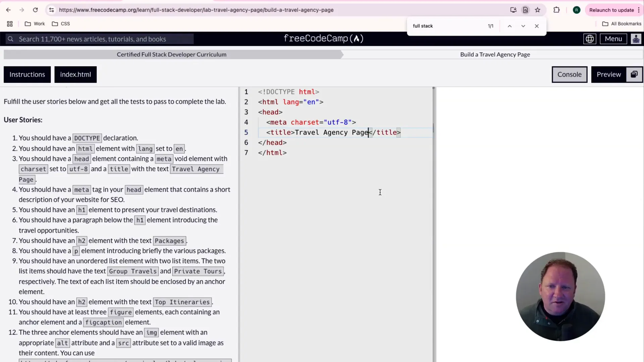Screen dimensions: 644x362
Task: Click the 'User Stories:' heading
Action: (23, 120)
